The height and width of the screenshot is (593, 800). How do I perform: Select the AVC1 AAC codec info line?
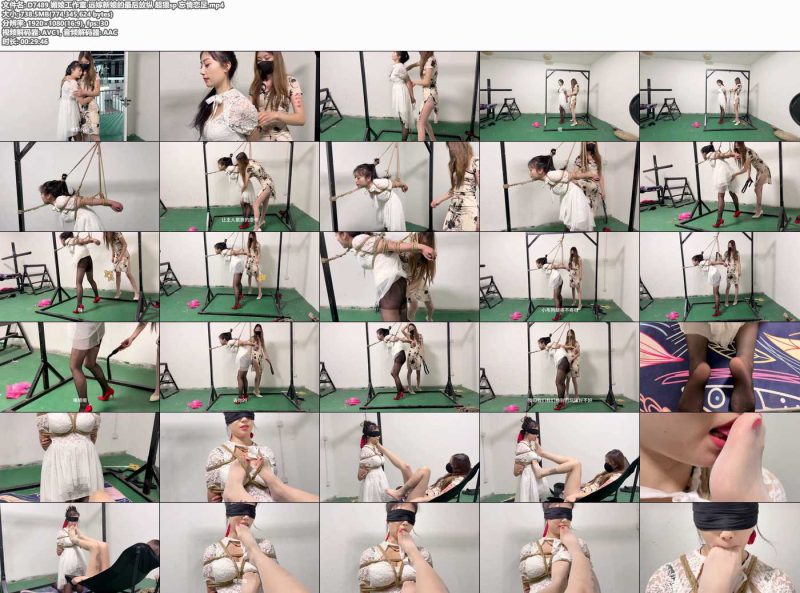[59, 33]
